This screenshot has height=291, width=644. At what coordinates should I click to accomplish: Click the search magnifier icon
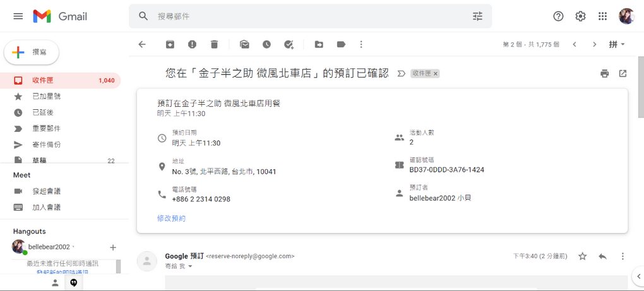click(143, 16)
